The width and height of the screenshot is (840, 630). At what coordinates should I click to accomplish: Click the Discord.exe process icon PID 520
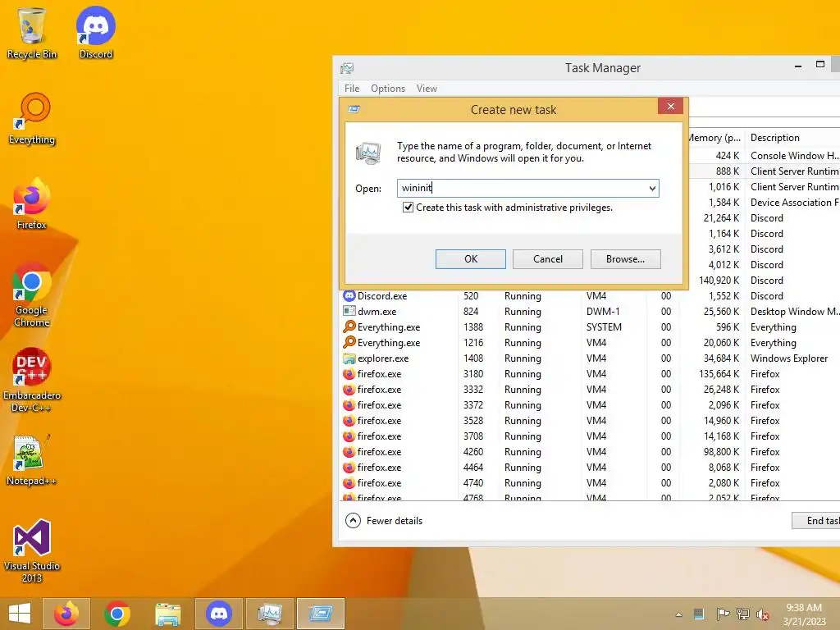pyautogui.click(x=349, y=295)
